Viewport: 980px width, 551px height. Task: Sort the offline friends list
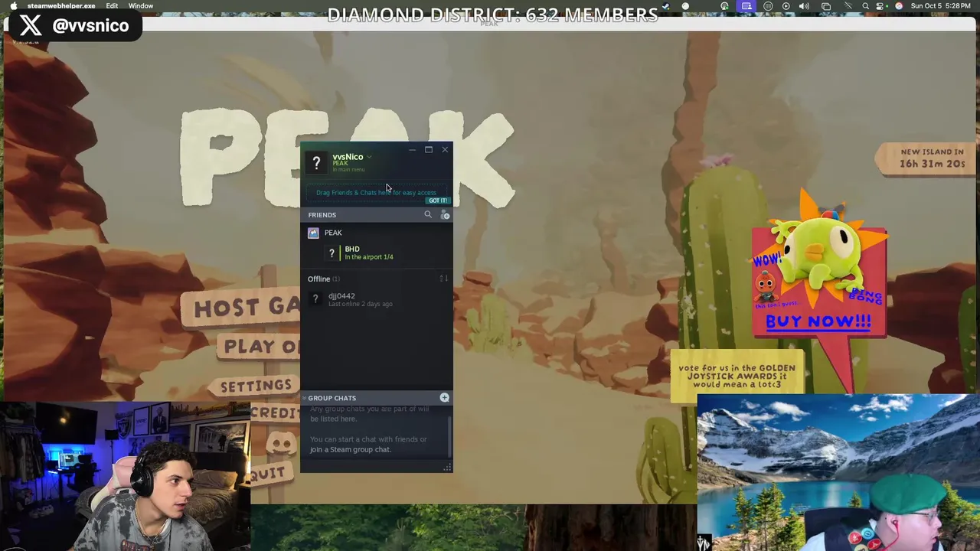443,279
